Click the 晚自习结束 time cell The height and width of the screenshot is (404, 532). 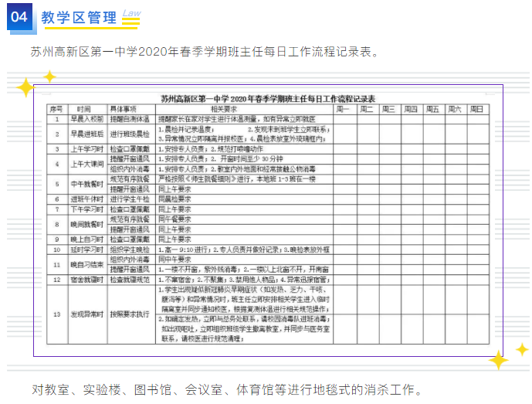(x=87, y=264)
